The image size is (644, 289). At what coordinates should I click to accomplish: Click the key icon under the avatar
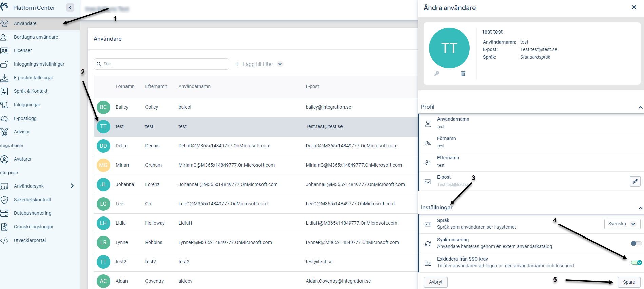[437, 74]
